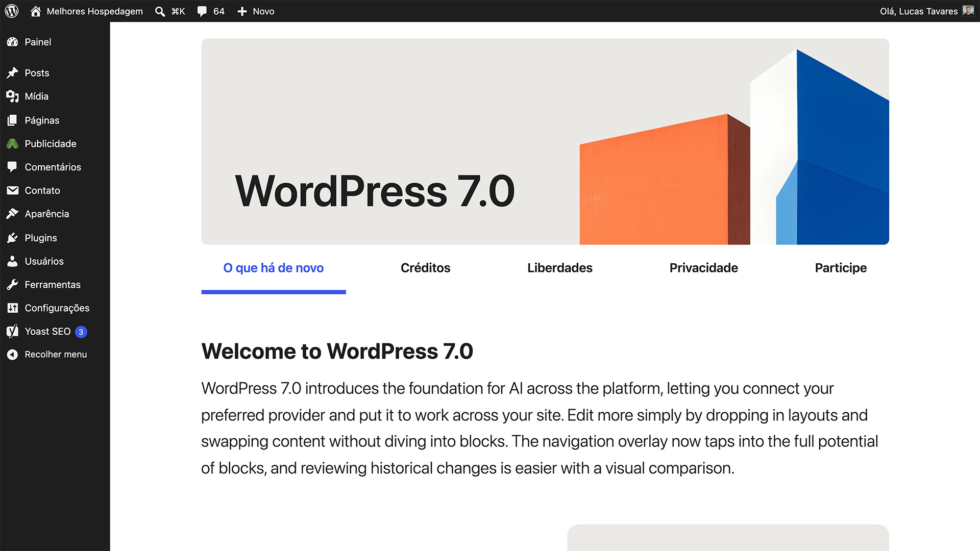980x551 pixels.
Task: Switch to the Liberdades tab
Action: (560, 268)
